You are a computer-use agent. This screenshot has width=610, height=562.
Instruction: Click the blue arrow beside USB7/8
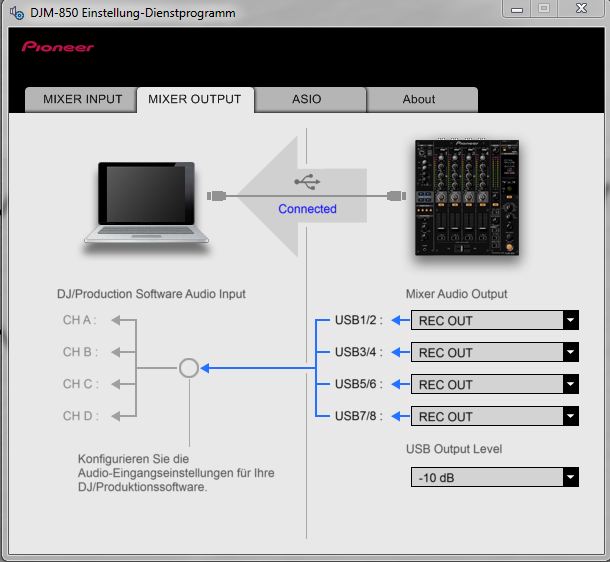(x=400, y=416)
